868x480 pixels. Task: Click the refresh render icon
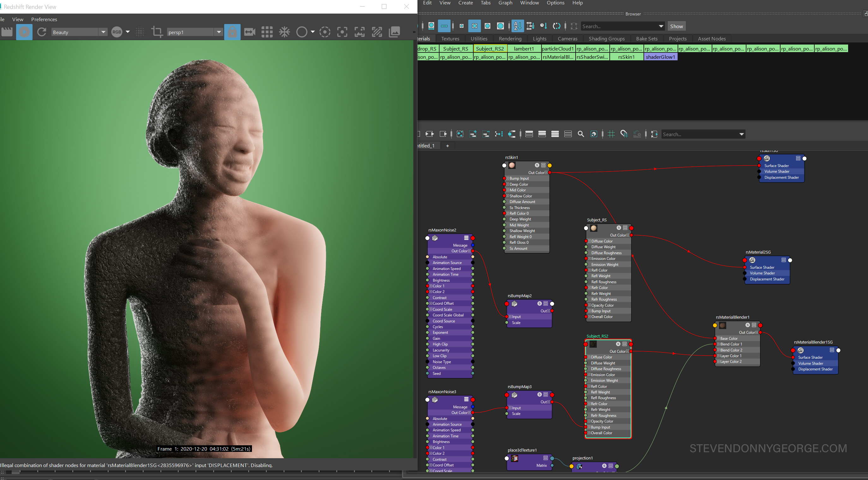42,32
